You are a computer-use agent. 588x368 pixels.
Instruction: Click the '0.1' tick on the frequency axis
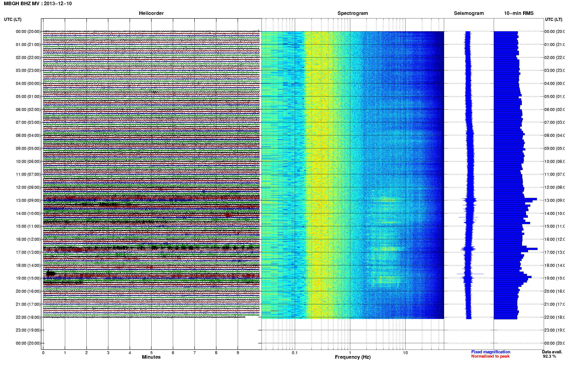[295, 353]
